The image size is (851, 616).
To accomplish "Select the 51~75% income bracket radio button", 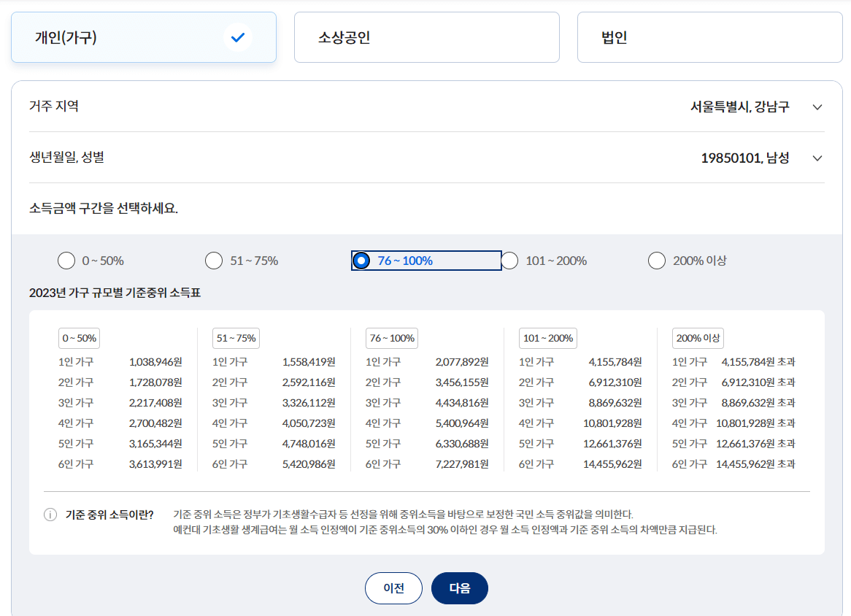I will click(214, 260).
